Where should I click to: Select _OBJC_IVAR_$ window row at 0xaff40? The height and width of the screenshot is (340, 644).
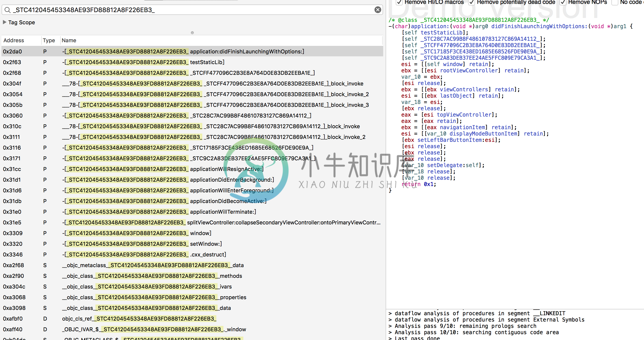point(192,330)
